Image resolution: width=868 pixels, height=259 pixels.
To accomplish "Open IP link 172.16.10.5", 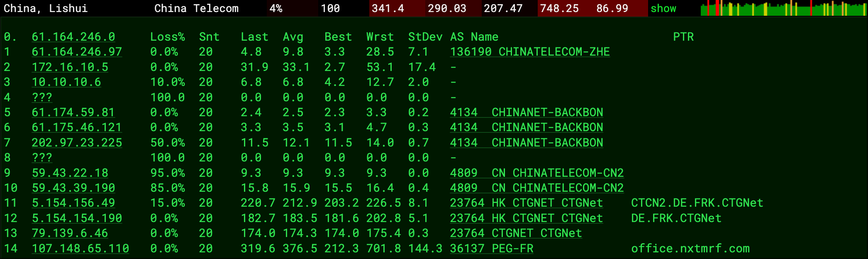I will tap(70, 67).
